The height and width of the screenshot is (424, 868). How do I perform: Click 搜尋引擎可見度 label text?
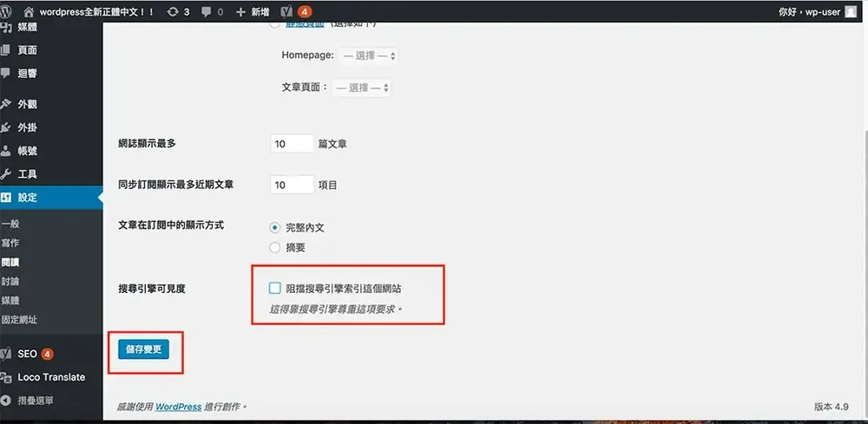(x=151, y=288)
